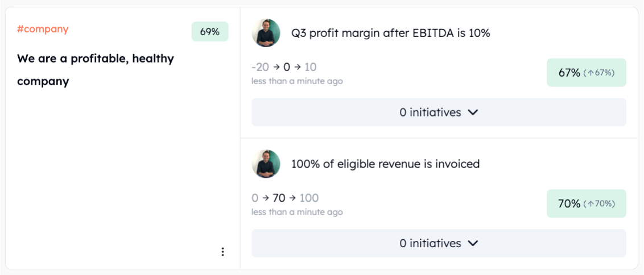Click the #company tag
The height and width of the screenshot is (275, 644).
pyautogui.click(x=43, y=29)
